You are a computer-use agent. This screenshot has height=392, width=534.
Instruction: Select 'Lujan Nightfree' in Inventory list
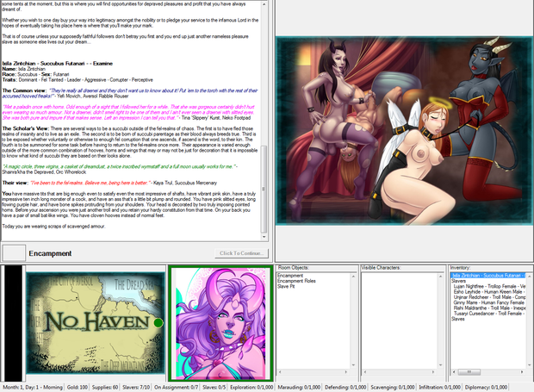click(x=489, y=286)
